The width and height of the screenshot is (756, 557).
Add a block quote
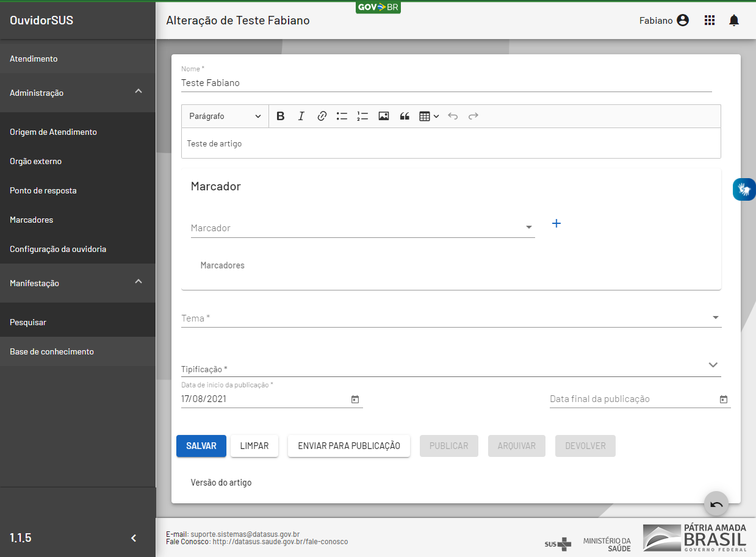404,116
